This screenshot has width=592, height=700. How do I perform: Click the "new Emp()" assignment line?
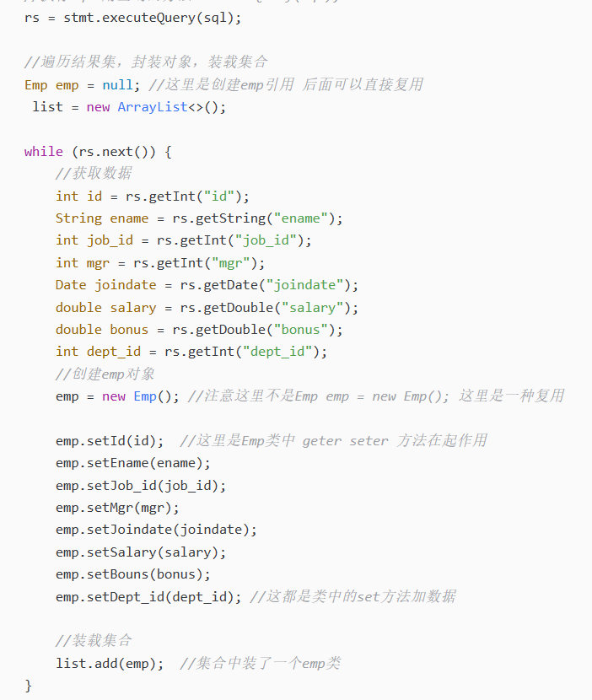click(x=117, y=396)
